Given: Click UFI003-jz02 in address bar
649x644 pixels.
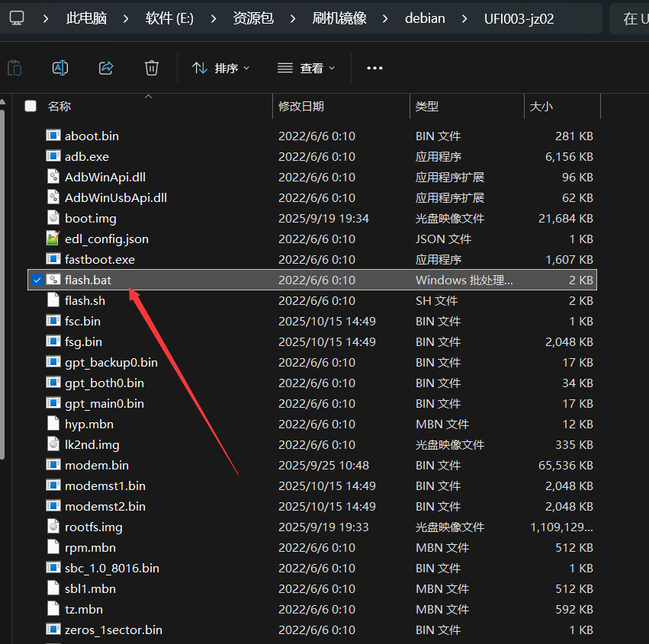Looking at the screenshot, I should [519, 18].
